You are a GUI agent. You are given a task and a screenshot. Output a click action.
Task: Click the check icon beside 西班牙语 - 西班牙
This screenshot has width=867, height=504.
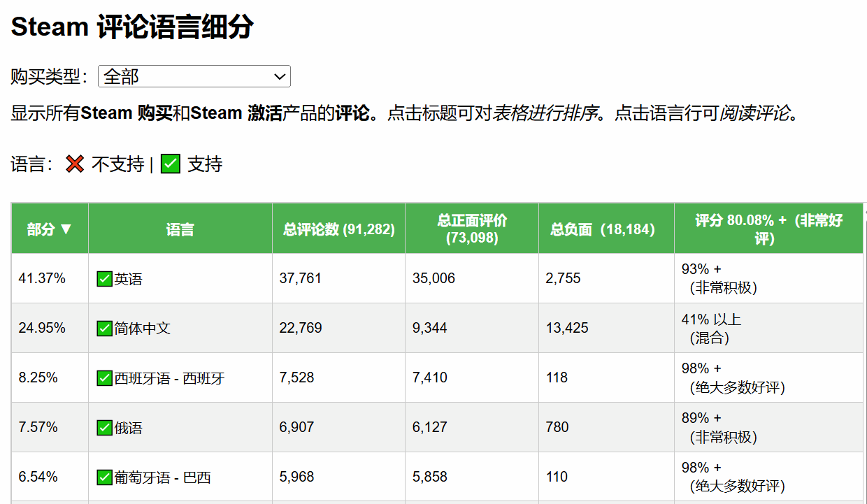[x=104, y=378]
